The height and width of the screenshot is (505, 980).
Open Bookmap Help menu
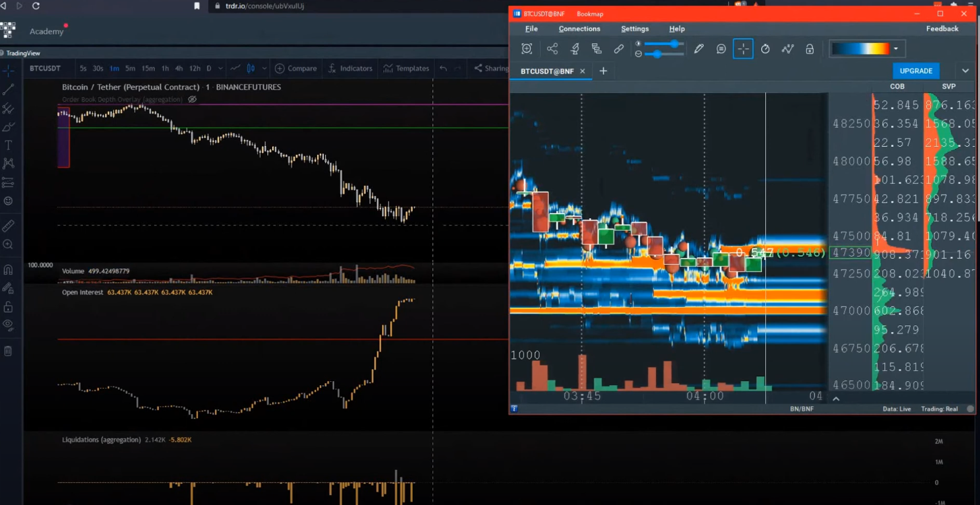click(677, 29)
